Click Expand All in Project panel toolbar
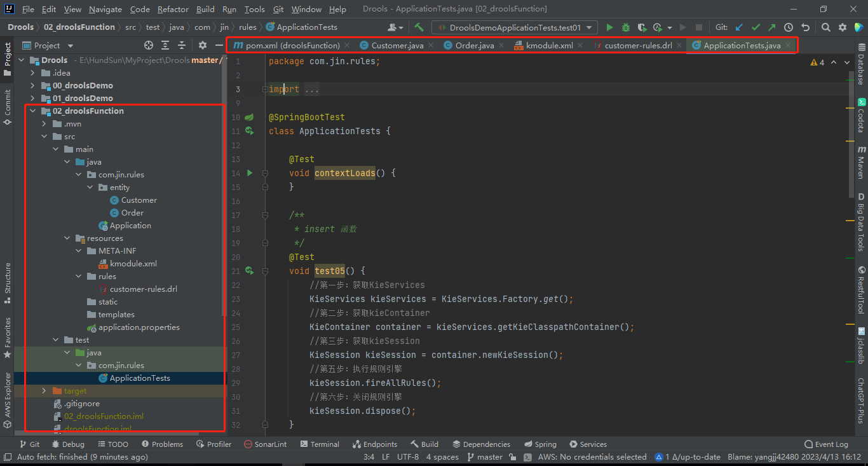 pos(165,45)
